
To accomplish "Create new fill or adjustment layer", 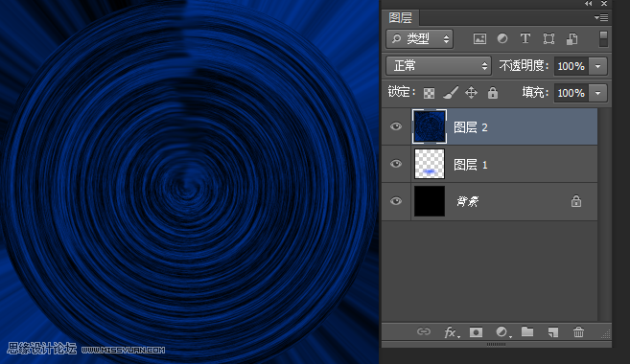I will 502,332.
